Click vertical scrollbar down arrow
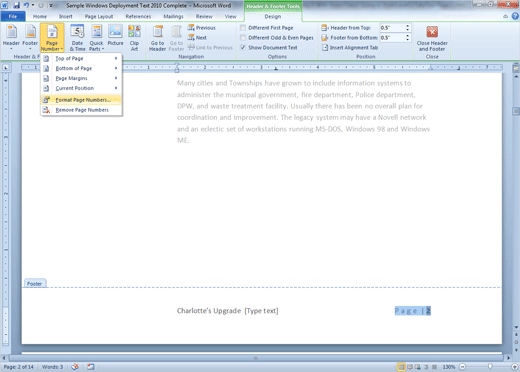The height and width of the screenshot is (372, 520). [x=516, y=327]
